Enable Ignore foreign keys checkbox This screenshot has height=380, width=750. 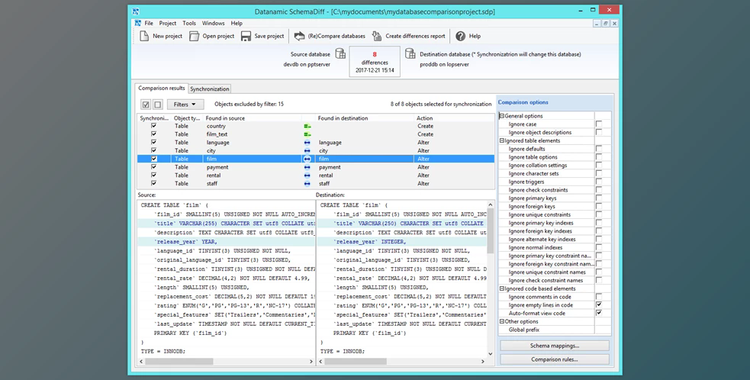click(598, 206)
